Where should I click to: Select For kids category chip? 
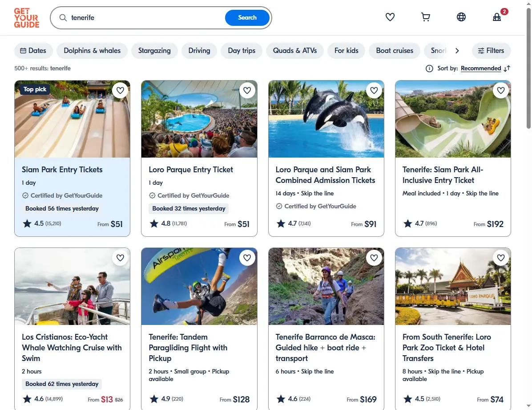tap(347, 51)
